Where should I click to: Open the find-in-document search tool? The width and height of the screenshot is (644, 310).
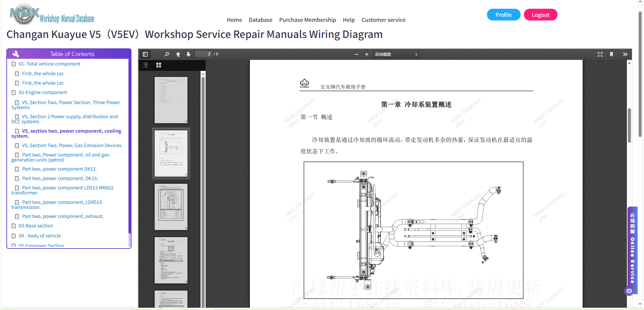coord(167,54)
